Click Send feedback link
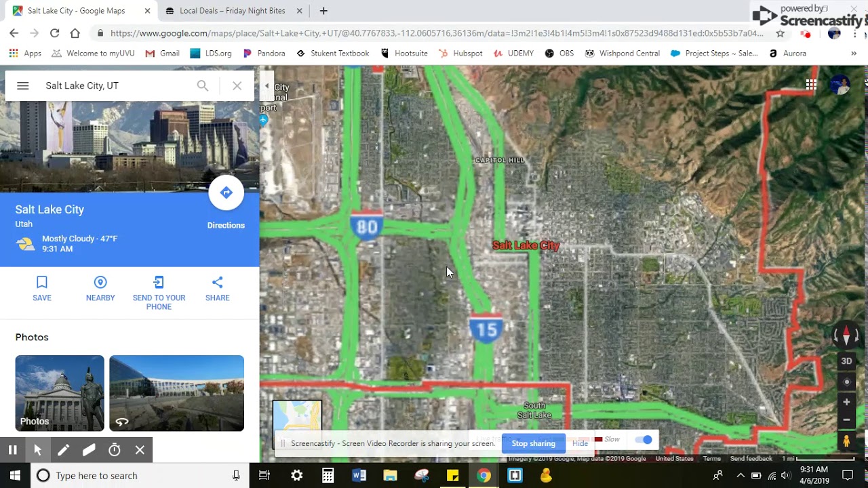868x488 pixels. click(751, 459)
